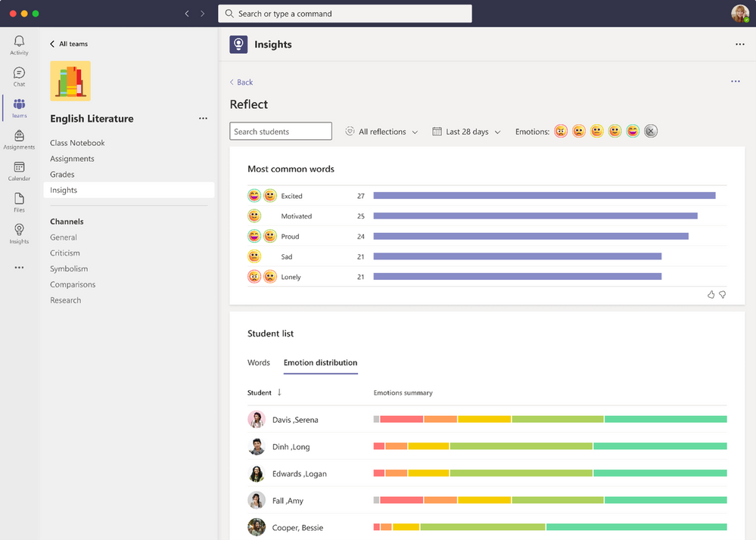Image resolution: width=756 pixels, height=540 pixels.
Task: Navigate forward with the right arrow
Action: (x=203, y=14)
